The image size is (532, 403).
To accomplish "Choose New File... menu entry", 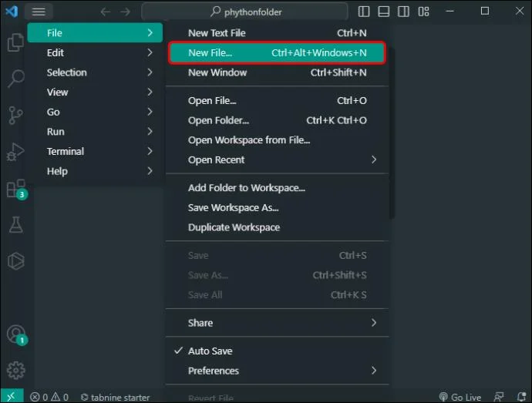I will [x=277, y=52].
